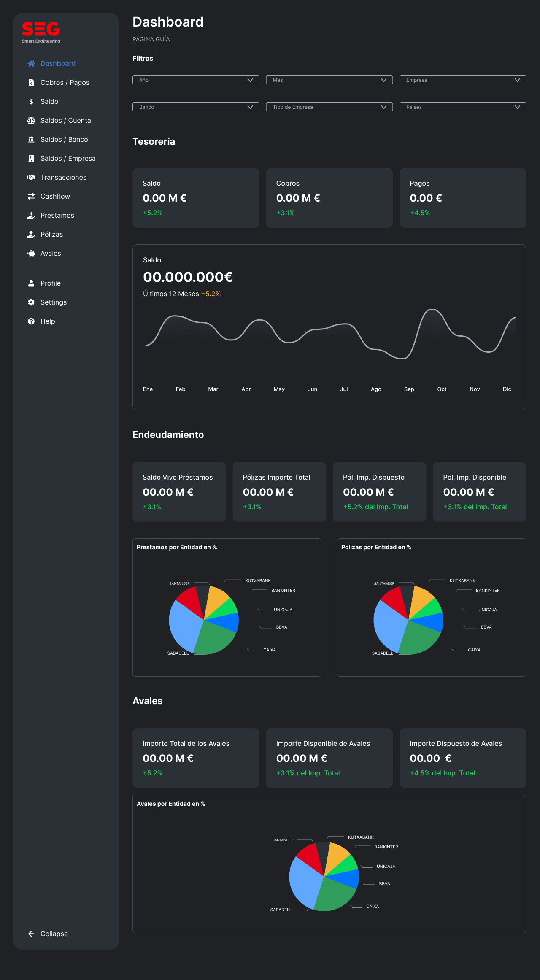Expand the Mes filter dropdown
Viewport: 540px width, 980px height.
329,80
